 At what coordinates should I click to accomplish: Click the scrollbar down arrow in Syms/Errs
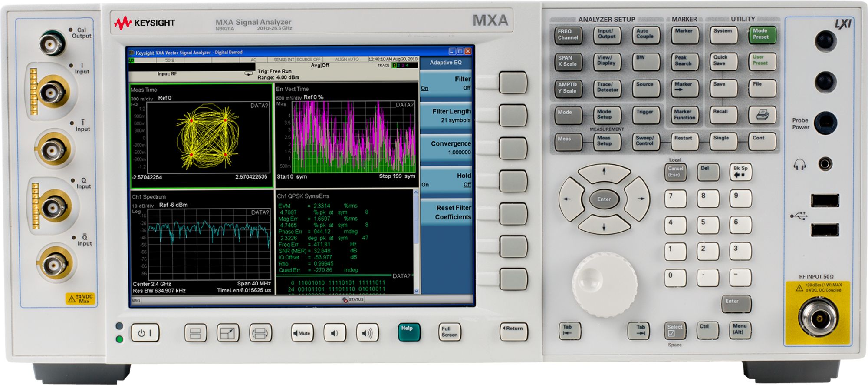tap(417, 291)
